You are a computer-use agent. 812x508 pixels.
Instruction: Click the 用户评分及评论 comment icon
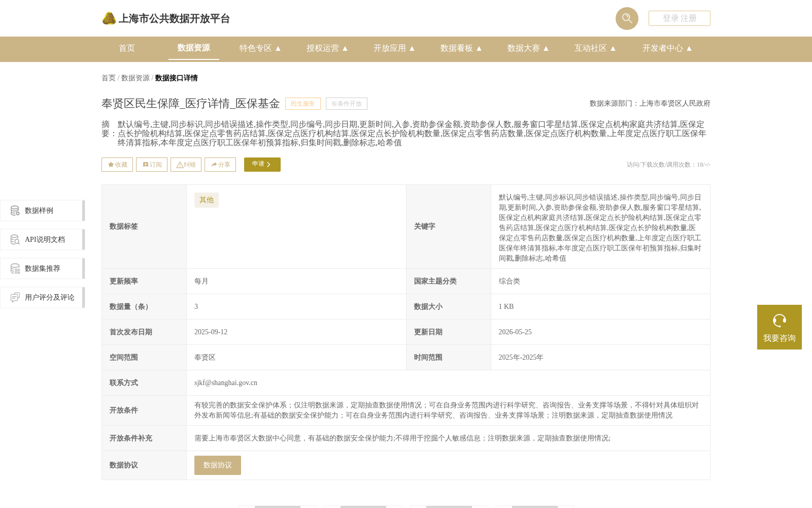tap(15, 297)
